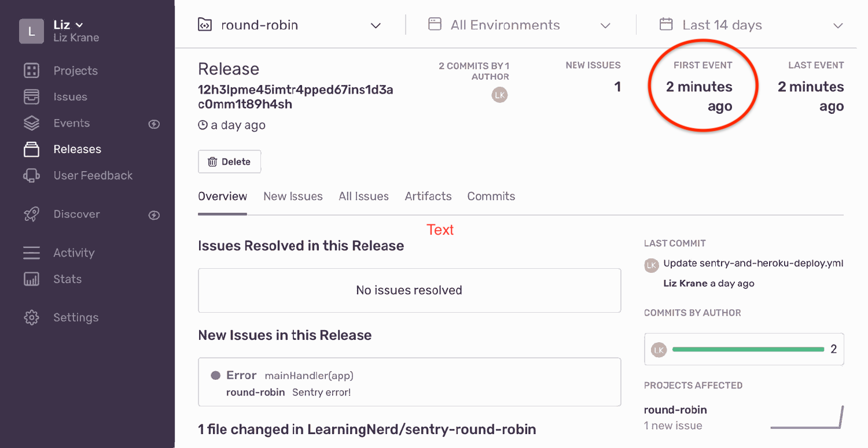868x448 pixels.
Task: Click the Last Event '2 minutes ago' value
Action: (811, 97)
